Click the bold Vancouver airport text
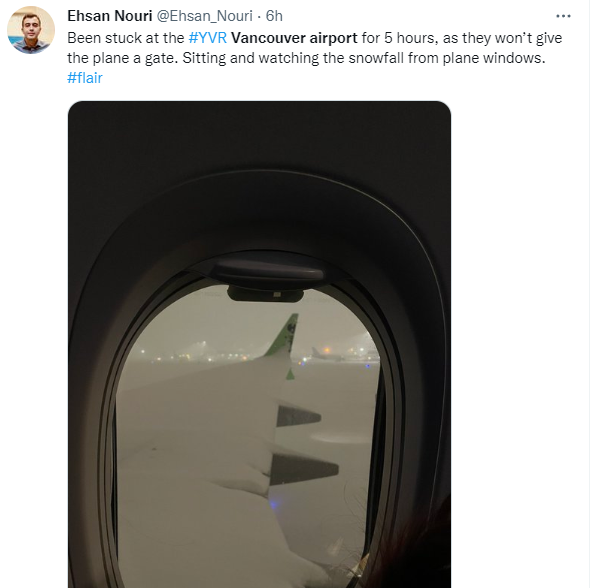Screen dimensions: 591x588 tap(294, 38)
